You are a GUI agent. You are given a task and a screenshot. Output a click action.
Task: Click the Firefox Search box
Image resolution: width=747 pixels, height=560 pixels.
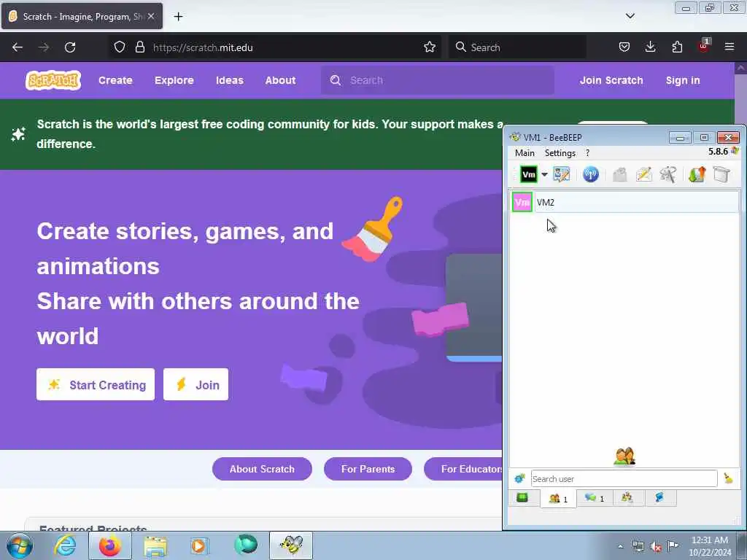[x=517, y=47]
